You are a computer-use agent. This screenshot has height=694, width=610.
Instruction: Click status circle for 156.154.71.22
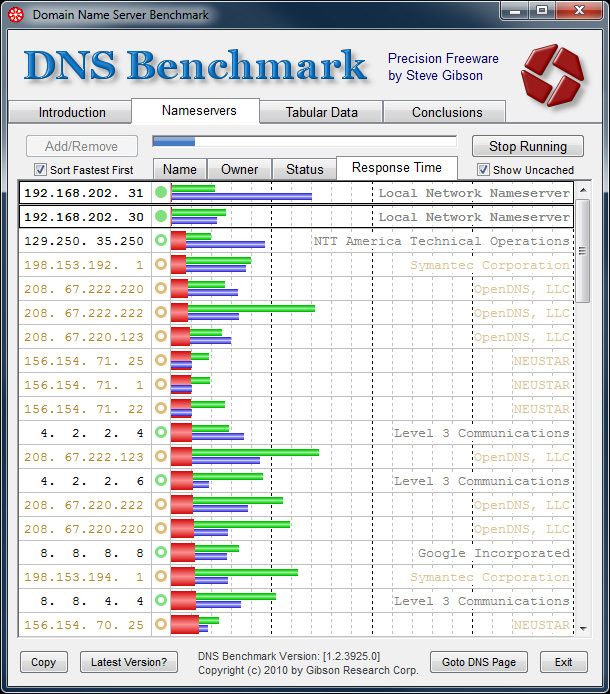pos(161,408)
